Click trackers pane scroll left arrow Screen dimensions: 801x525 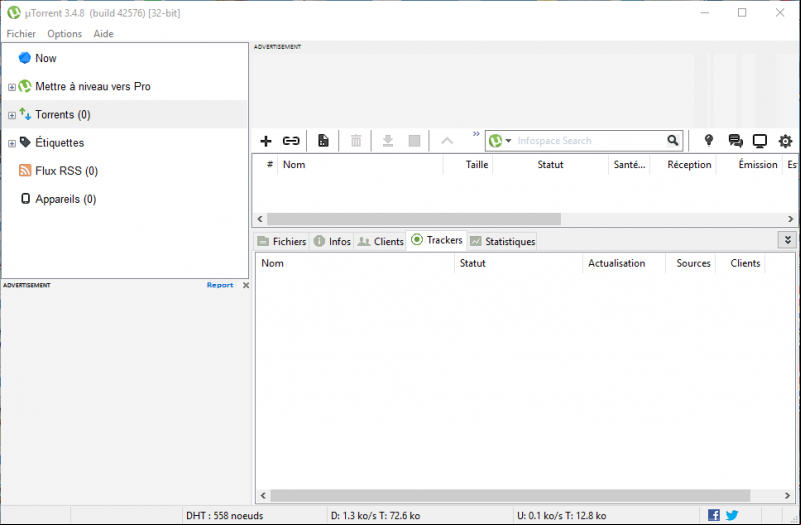[x=263, y=495]
